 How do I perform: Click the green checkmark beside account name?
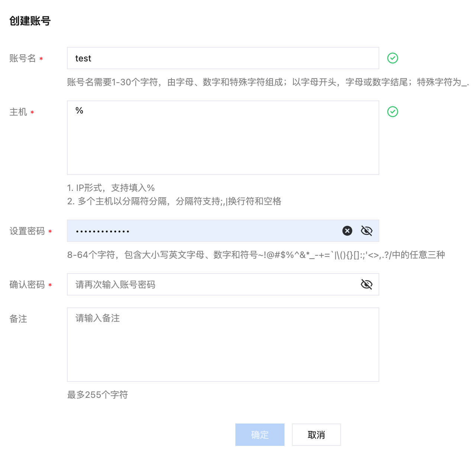pos(393,58)
